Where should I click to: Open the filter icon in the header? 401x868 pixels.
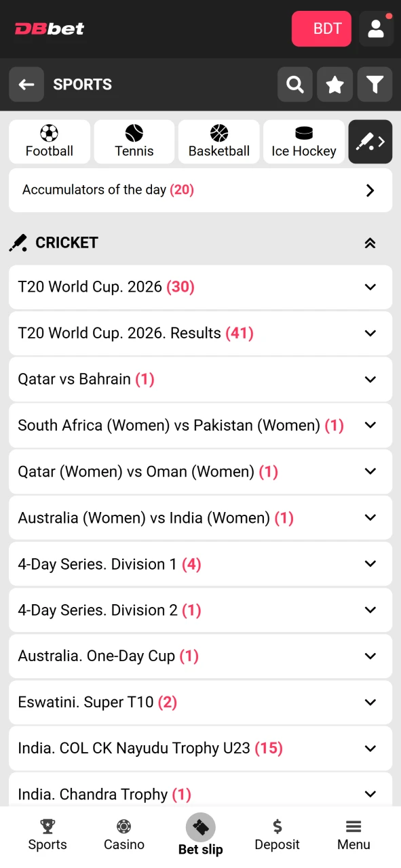tap(375, 84)
